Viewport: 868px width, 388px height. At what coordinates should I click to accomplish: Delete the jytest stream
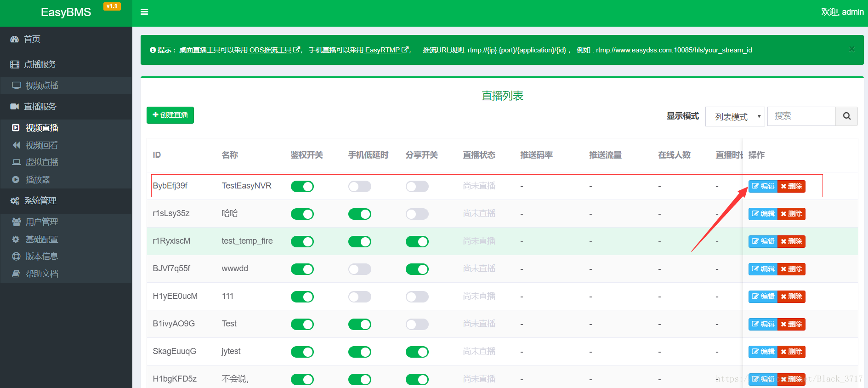click(x=791, y=352)
